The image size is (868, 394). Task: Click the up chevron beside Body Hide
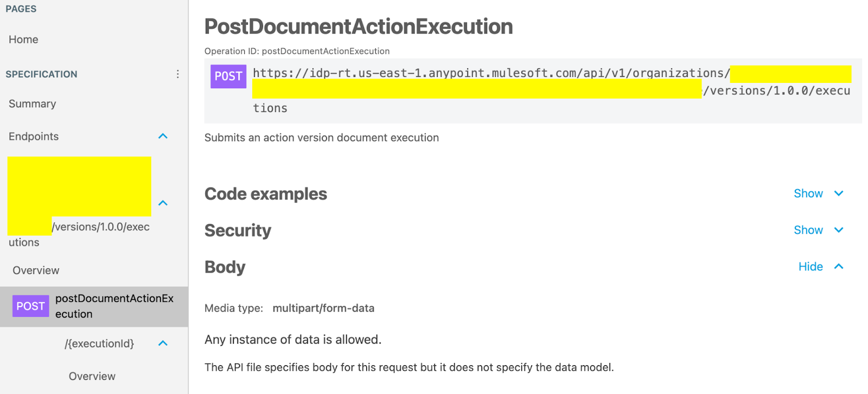pyautogui.click(x=838, y=266)
